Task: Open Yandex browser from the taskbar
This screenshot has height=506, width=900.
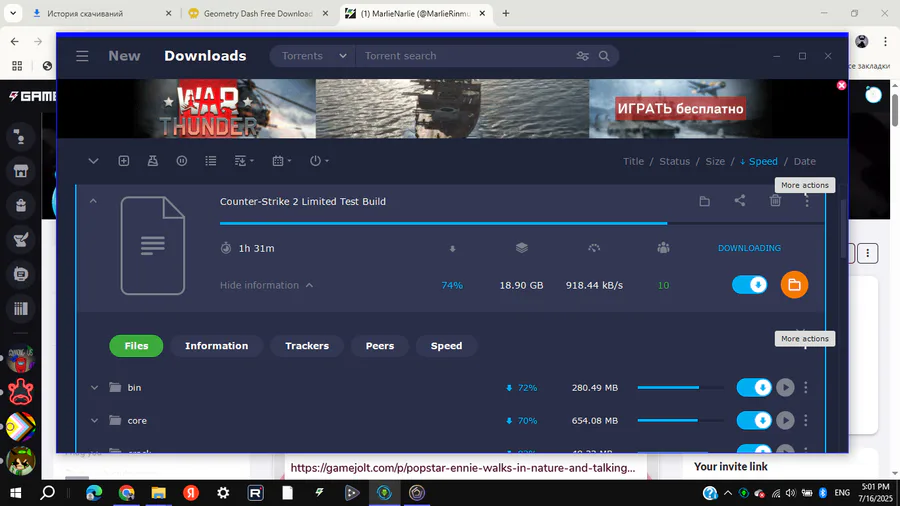Action: point(191,493)
